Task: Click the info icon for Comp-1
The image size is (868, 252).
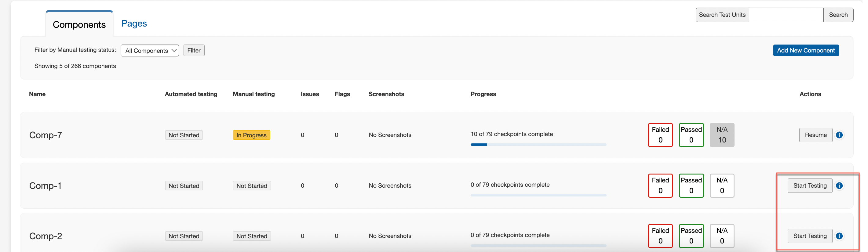Action: [x=839, y=186]
